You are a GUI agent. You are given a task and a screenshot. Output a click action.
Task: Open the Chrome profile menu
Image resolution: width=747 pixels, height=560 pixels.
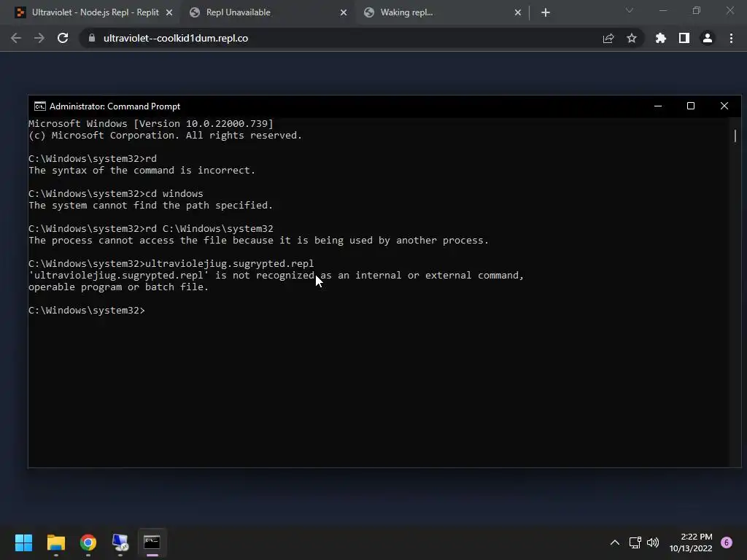pos(708,38)
